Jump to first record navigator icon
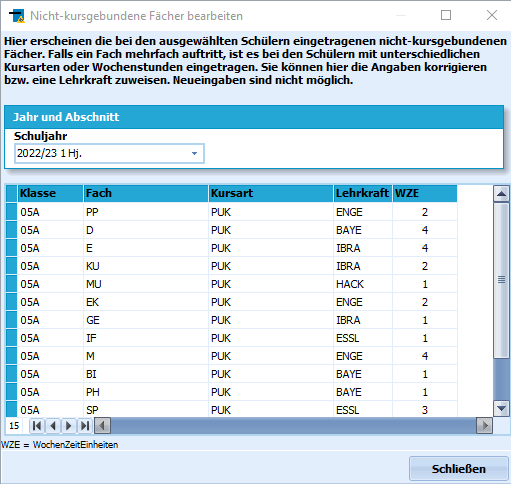The width and height of the screenshot is (511, 484). point(37,426)
